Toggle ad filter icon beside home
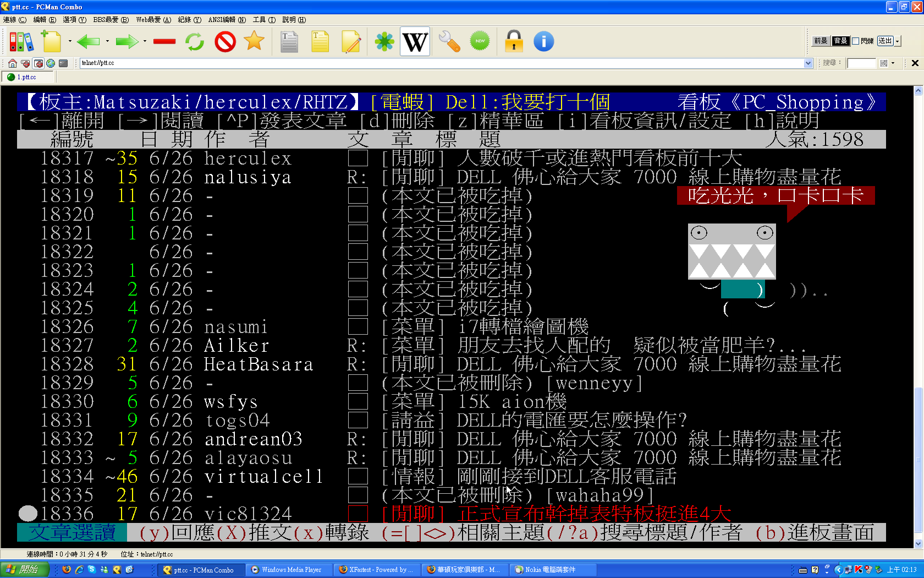Viewport: 924px width, 578px height. (25, 63)
